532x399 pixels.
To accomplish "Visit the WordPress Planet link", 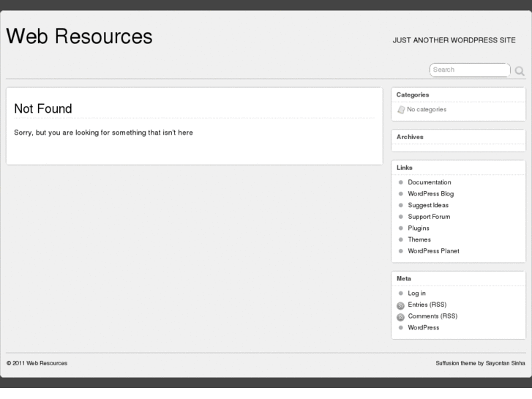I will [433, 251].
